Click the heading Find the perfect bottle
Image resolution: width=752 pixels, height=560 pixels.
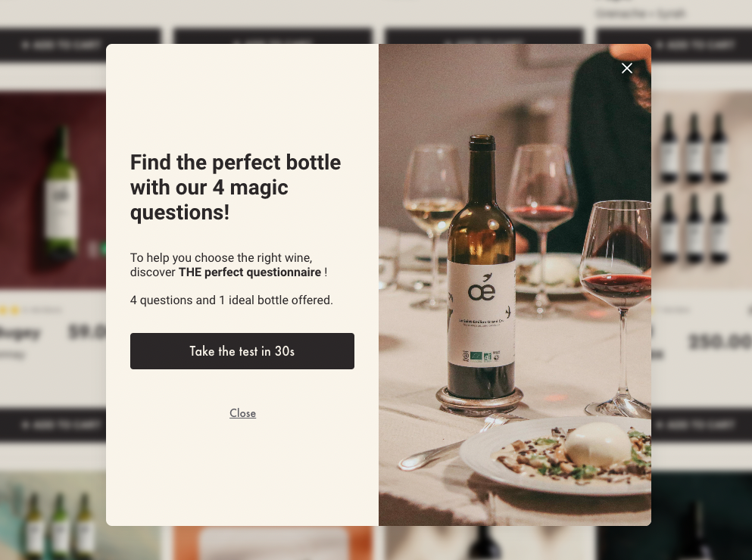click(235, 187)
